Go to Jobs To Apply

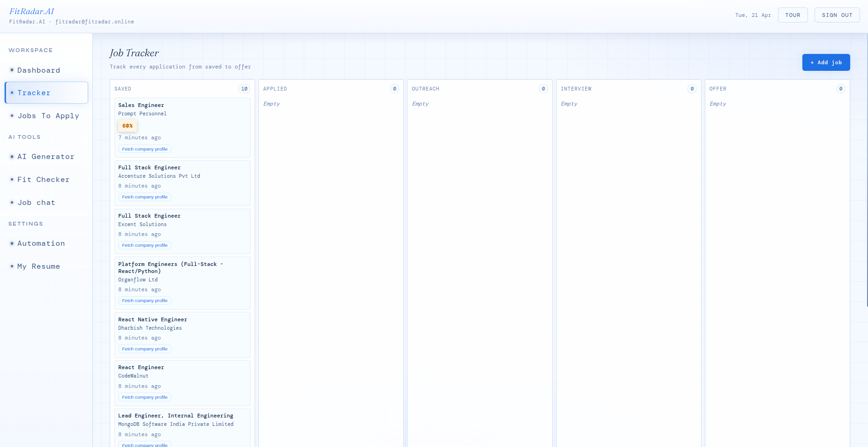46,116
